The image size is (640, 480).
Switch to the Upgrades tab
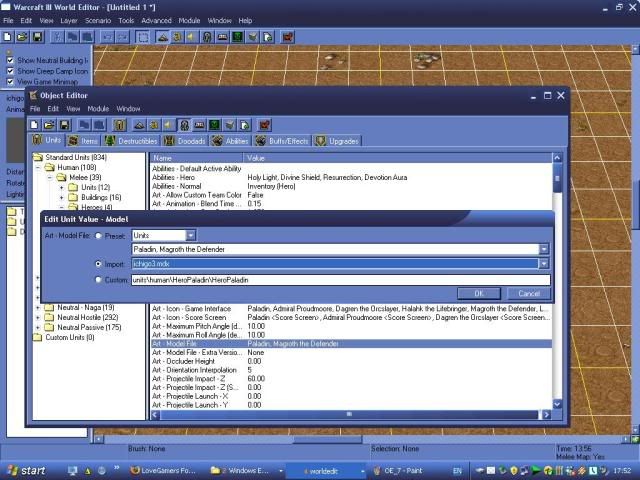[338, 141]
